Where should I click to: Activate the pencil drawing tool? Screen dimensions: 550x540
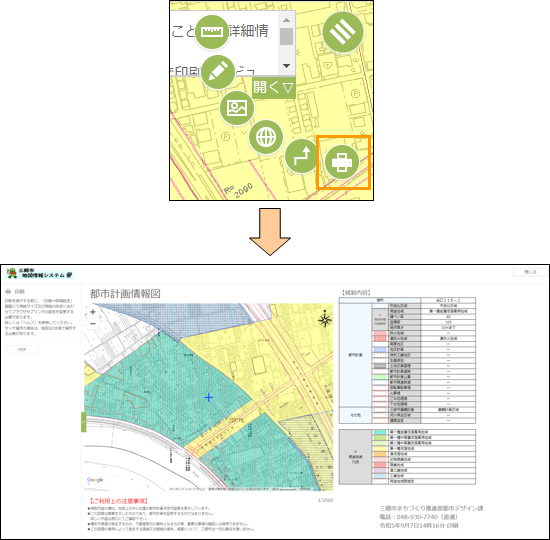click(x=218, y=72)
